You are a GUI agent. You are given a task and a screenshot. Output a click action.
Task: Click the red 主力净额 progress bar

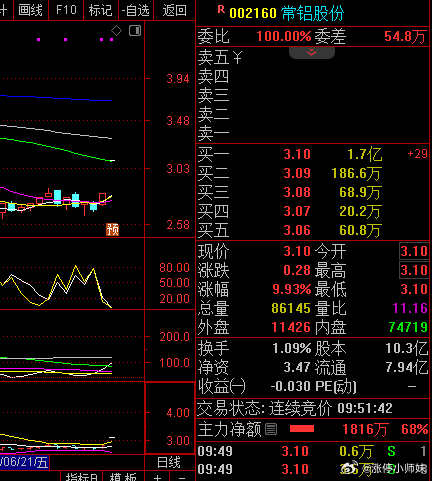302,429
